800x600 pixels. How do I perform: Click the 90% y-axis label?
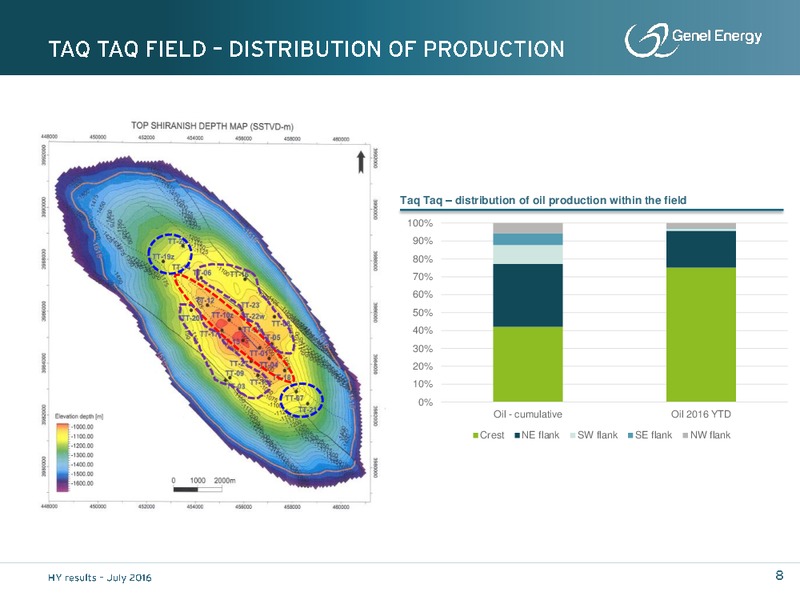[x=422, y=241]
